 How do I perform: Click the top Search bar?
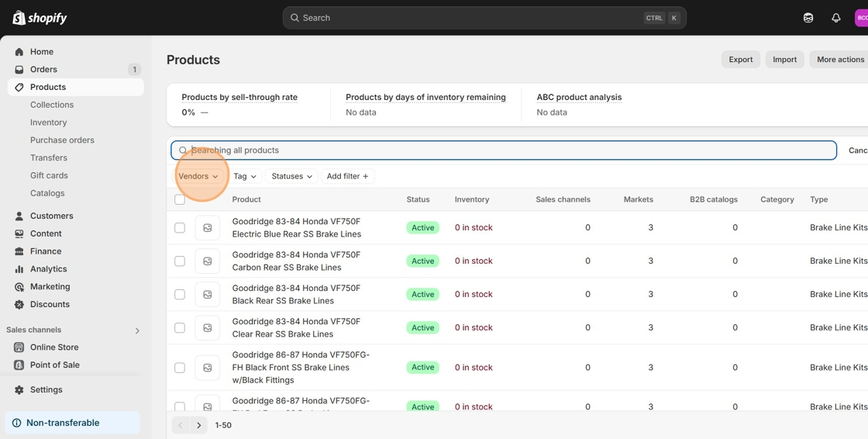pyautogui.click(x=484, y=18)
